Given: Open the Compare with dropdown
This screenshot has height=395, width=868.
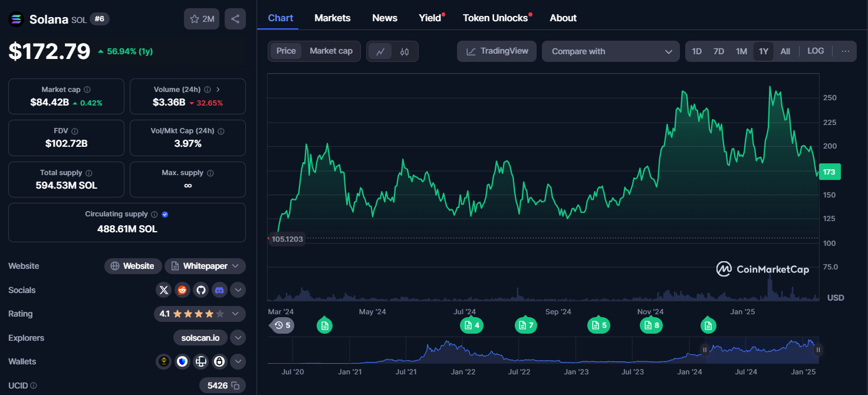Looking at the screenshot, I should tap(610, 51).
